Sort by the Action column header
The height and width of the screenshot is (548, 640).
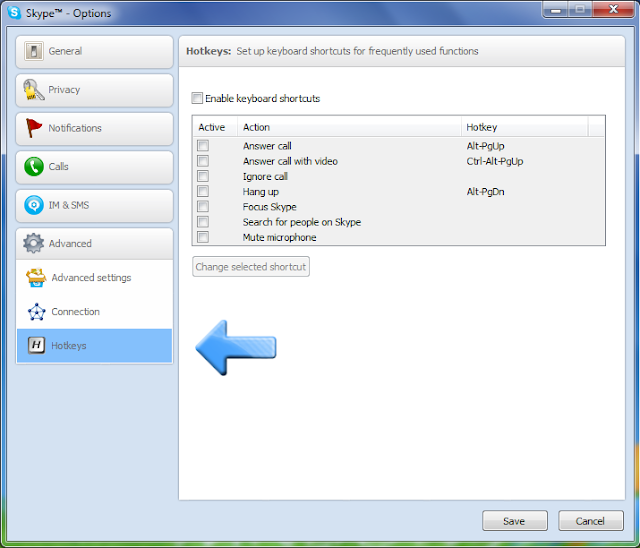[x=349, y=127]
